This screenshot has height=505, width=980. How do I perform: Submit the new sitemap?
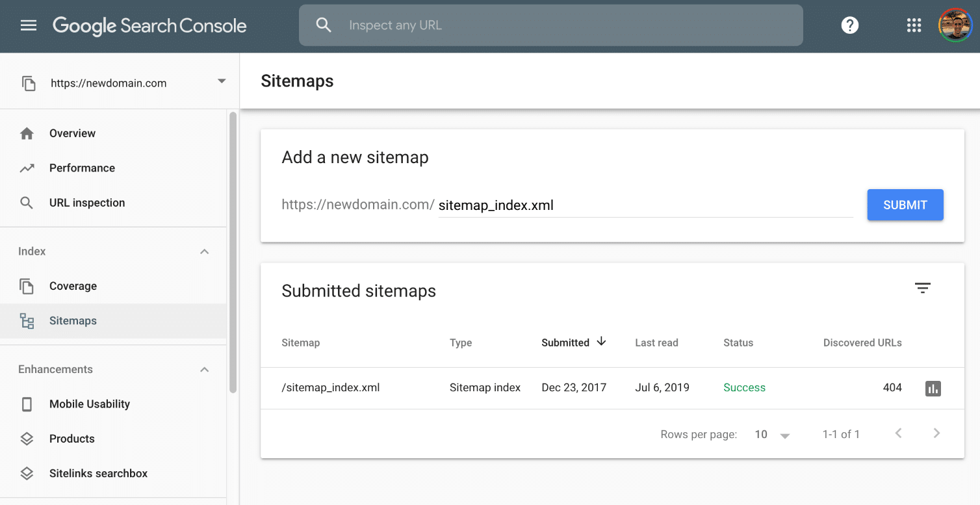905,205
